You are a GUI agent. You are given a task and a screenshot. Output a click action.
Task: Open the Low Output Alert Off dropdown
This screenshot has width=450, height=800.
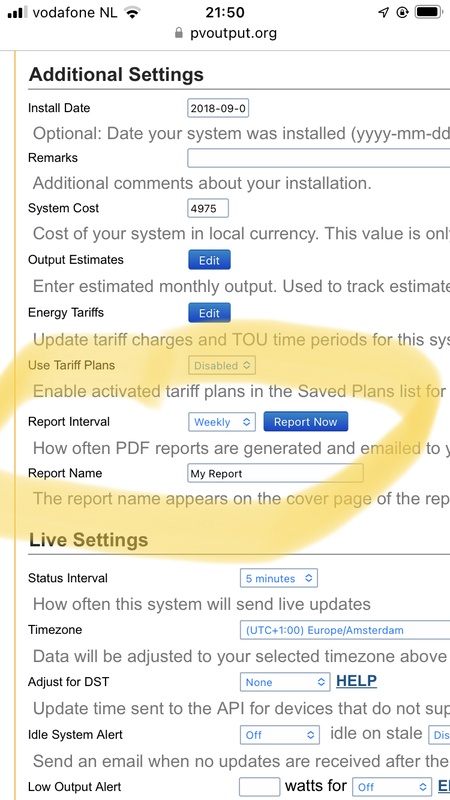pos(392,787)
